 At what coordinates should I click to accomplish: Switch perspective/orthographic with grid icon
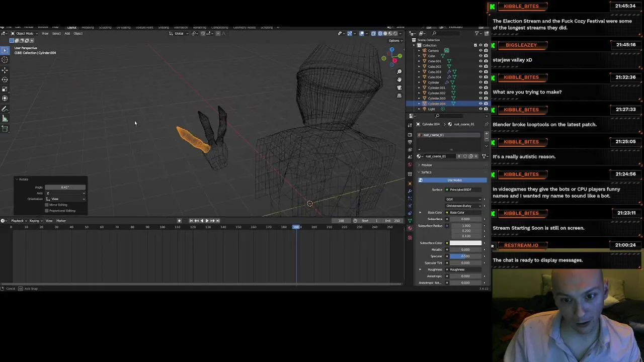click(399, 96)
